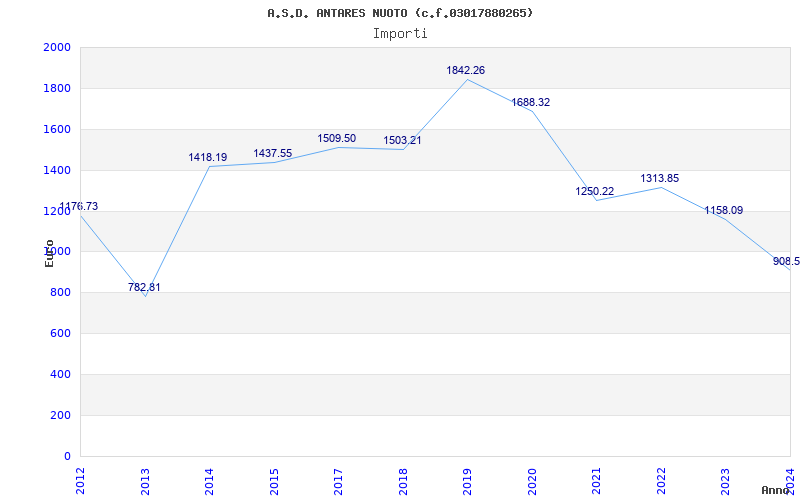Click the x-axis year label 2020
800x500 pixels.
tap(532, 481)
